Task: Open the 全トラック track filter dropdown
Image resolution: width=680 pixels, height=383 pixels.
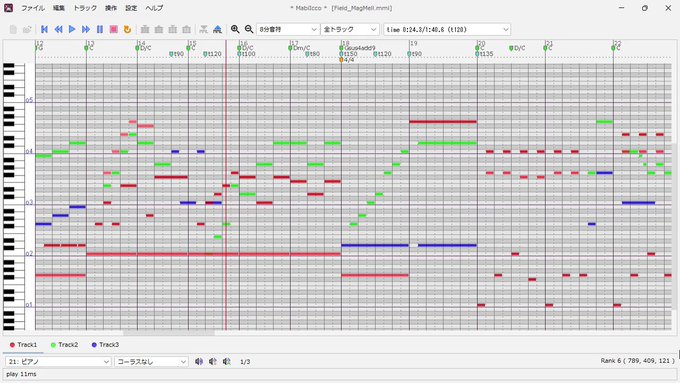Action: [350, 29]
